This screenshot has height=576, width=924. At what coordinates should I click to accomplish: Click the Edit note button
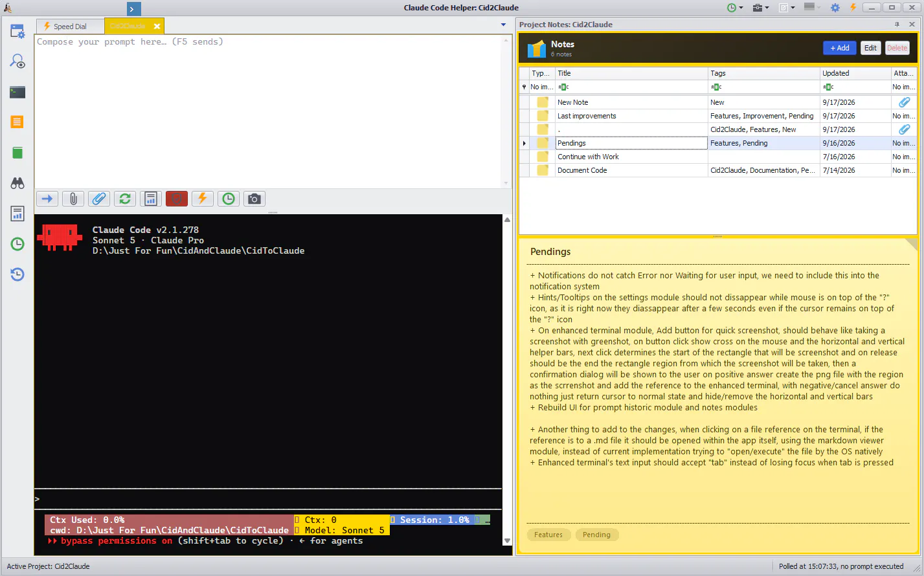[x=870, y=48]
